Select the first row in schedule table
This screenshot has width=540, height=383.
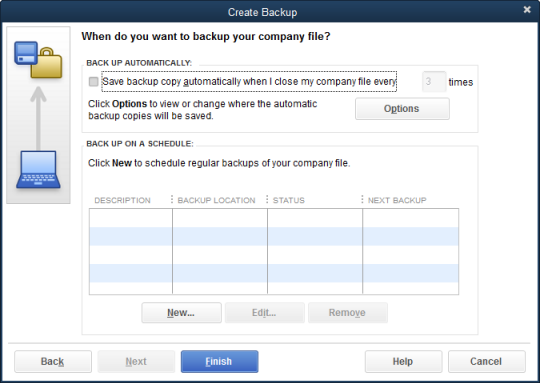pos(274,218)
